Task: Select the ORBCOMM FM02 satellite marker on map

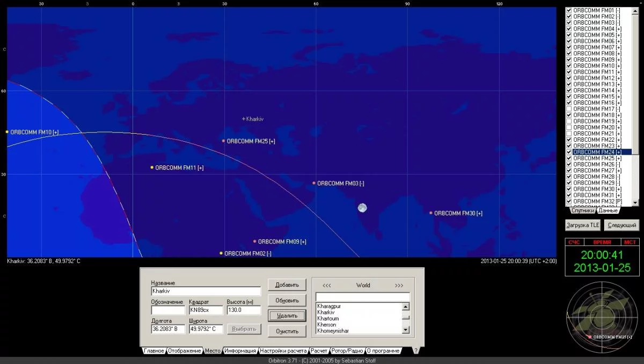Action: click(x=221, y=253)
